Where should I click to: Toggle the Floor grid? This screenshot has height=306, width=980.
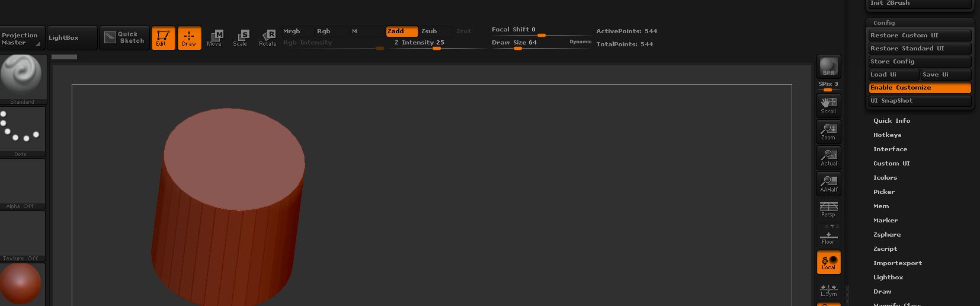[x=828, y=235]
